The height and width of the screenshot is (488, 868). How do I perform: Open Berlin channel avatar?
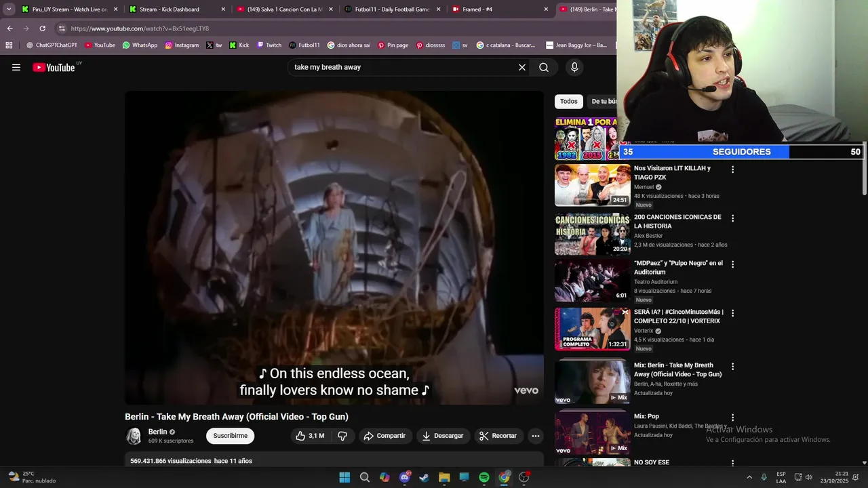(134, 436)
